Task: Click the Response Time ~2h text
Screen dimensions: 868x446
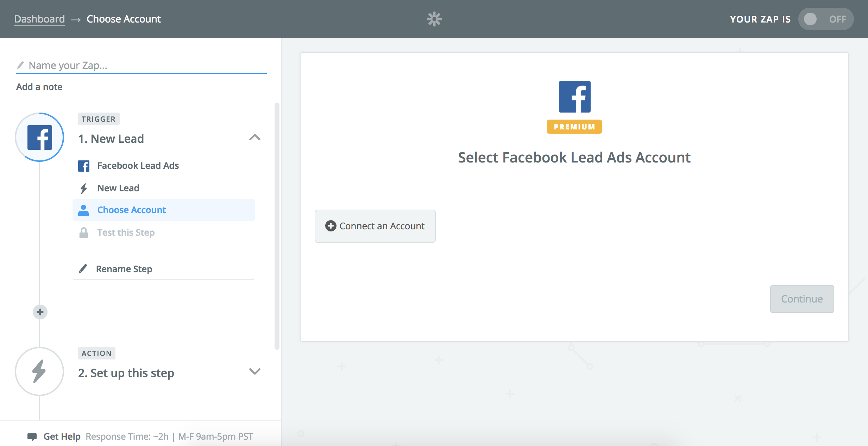Action: coord(127,437)
